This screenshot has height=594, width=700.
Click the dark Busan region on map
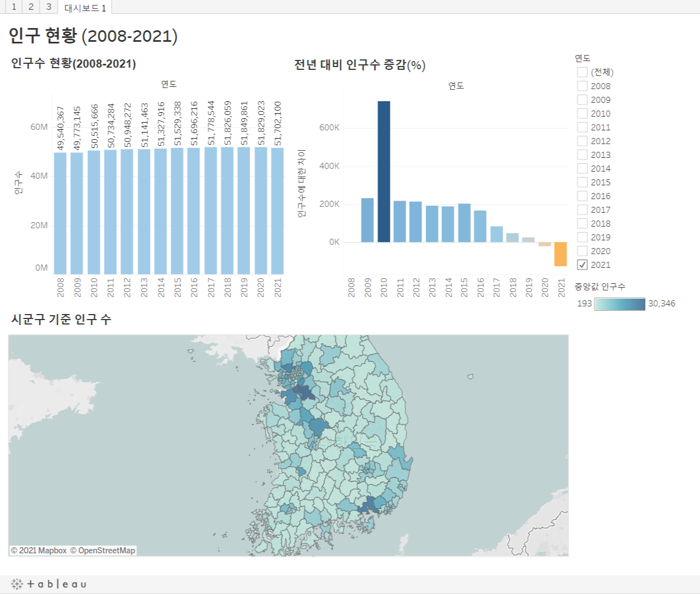tap(371, 505)
